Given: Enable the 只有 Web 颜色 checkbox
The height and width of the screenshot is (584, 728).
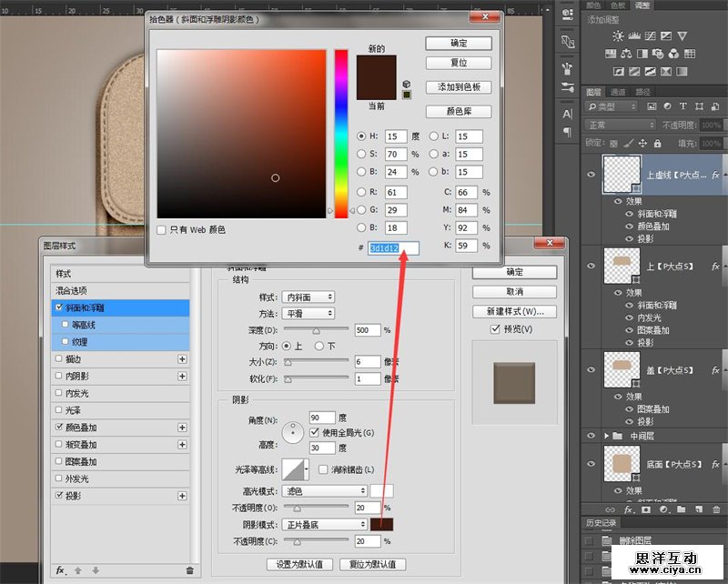Looking at the screenshot, I should click(x=162, y=230).
